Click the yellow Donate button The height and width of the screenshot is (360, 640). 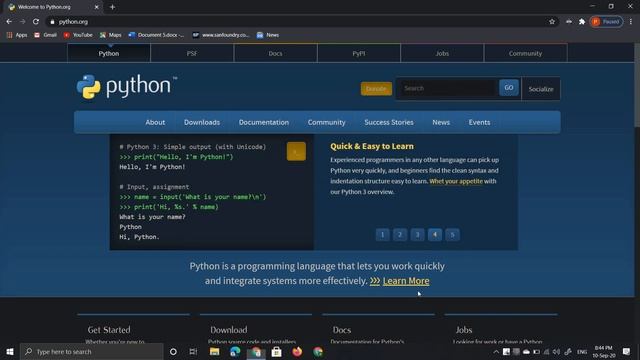(x=376, y=89)
